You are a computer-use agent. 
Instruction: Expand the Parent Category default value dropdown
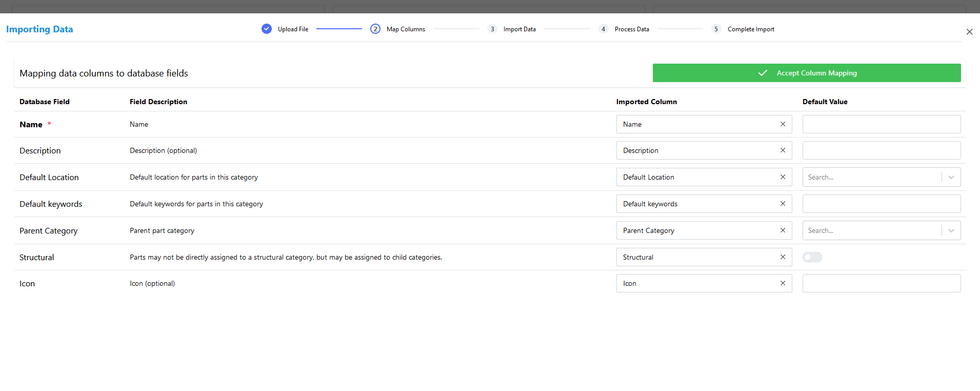click(951, 230)
